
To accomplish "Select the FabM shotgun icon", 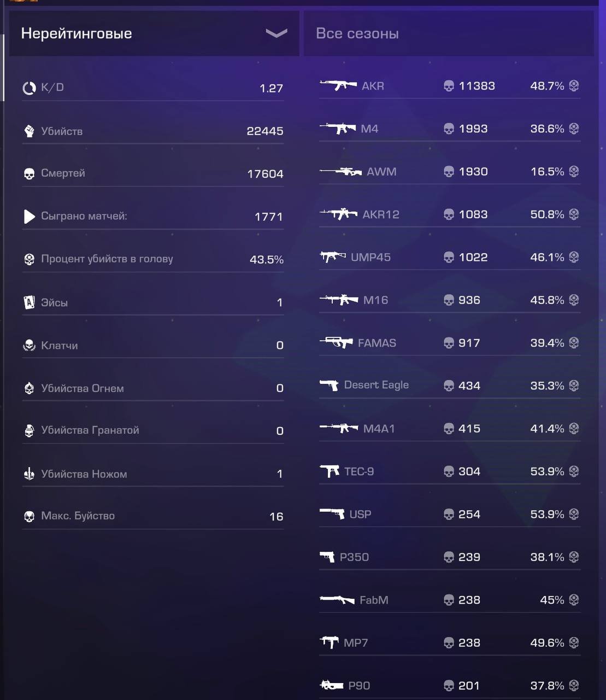I will (337, 599).
